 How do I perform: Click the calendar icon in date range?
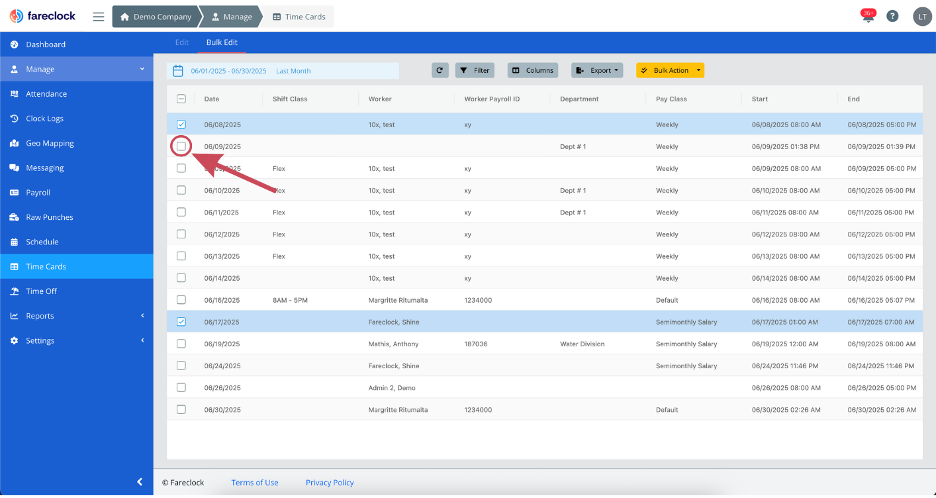[177, 70]
